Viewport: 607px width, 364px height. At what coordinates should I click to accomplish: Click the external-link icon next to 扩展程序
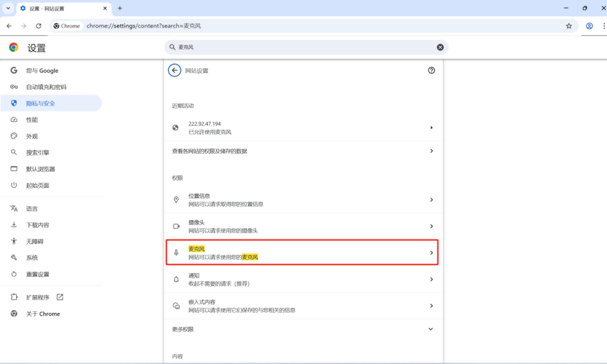click(x=60, y=297)
